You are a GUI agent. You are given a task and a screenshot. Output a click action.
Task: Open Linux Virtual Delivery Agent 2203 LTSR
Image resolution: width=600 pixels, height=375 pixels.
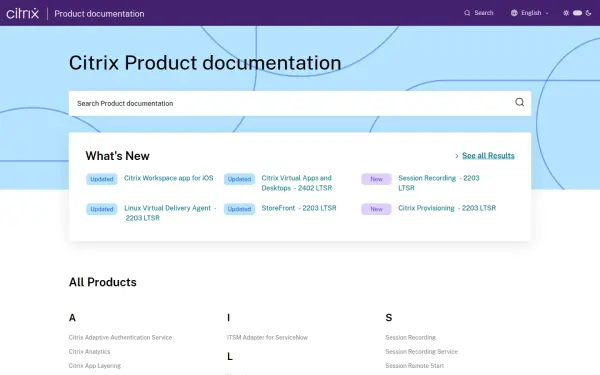pyautogui.click(x=170, y=213)
